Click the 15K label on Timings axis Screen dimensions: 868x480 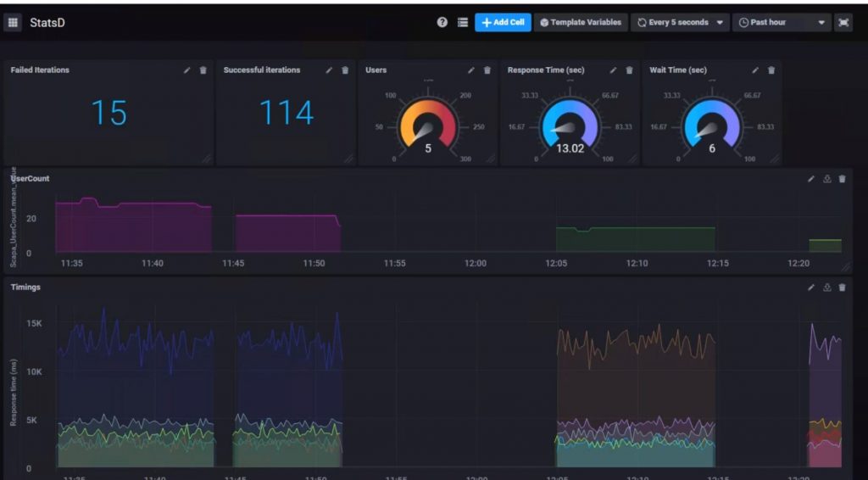[x=34, y=323]
